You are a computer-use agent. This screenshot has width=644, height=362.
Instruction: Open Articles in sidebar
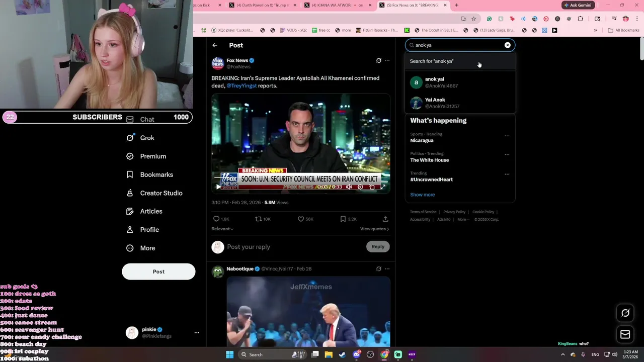144,211
